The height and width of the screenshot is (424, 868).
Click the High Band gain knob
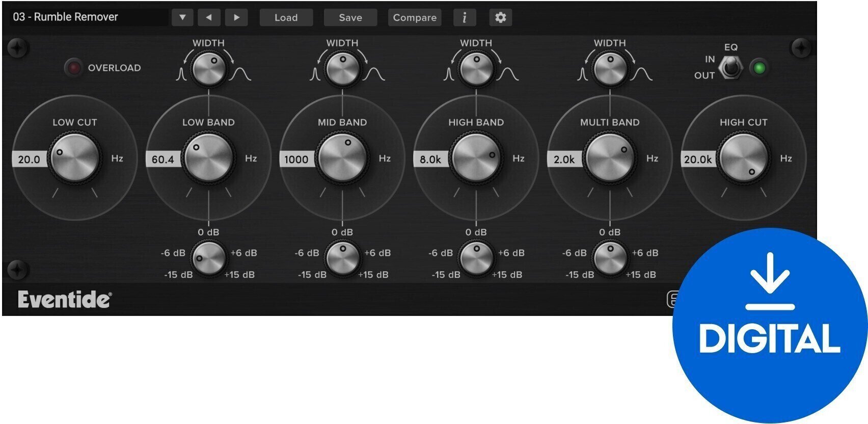click(x=476, y=259)
